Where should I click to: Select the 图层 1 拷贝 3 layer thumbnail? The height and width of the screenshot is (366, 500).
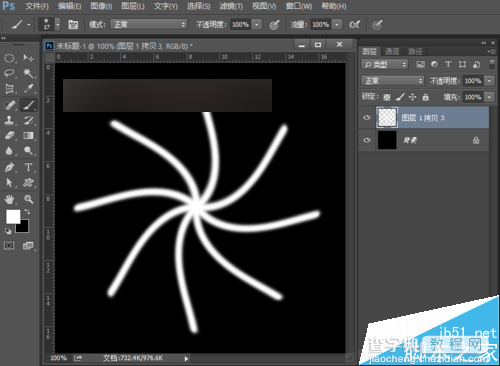(387, 117)
